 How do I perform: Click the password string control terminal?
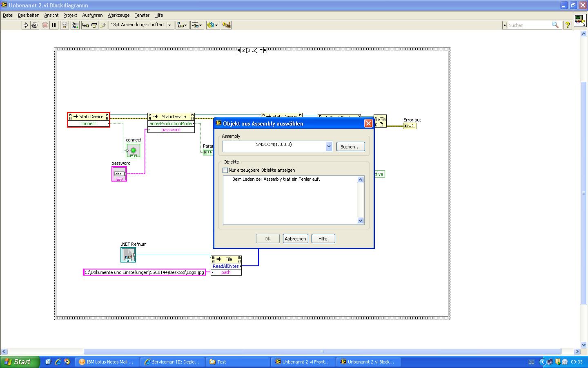click(119, 174)
